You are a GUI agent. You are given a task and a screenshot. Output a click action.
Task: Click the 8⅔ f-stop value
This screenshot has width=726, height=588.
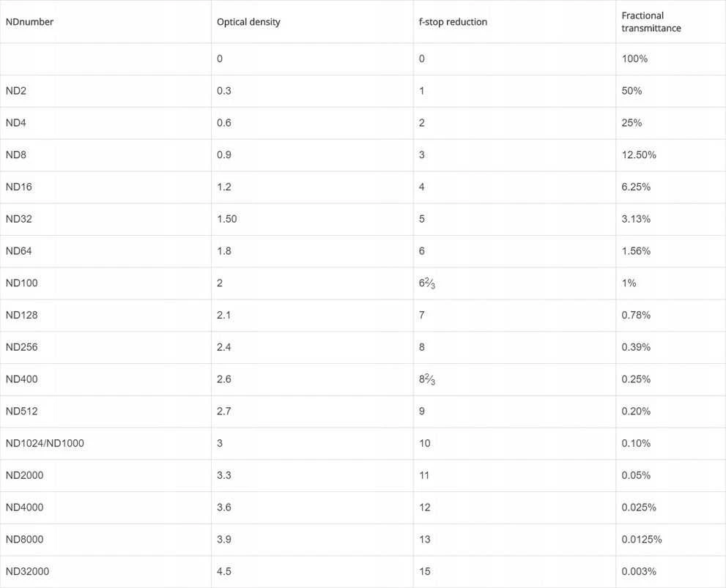(x=427, y=379)
